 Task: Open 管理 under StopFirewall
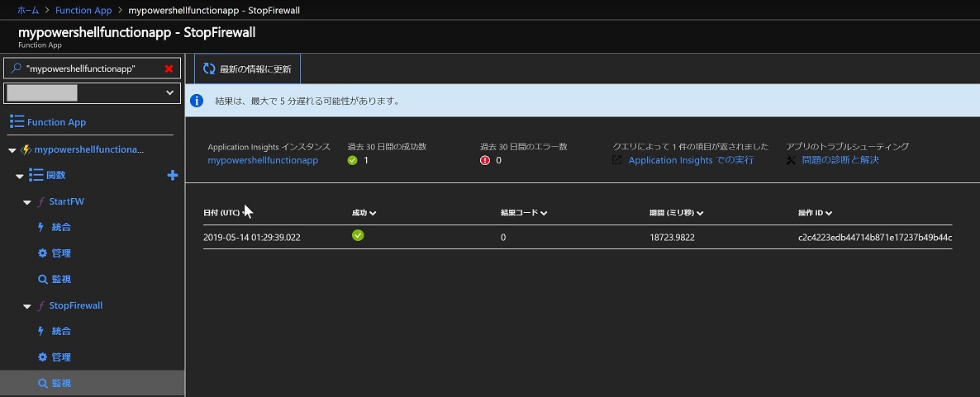click(61, 357)
